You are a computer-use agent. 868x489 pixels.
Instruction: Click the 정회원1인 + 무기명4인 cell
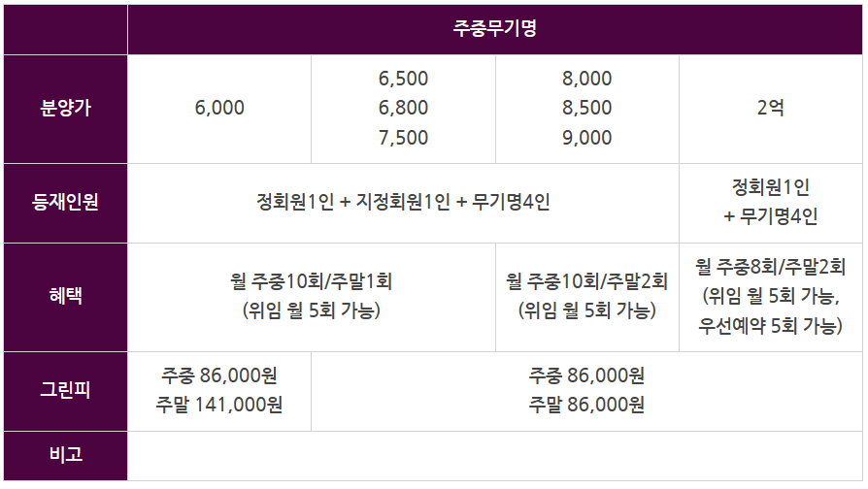click(x=771, y=203)
